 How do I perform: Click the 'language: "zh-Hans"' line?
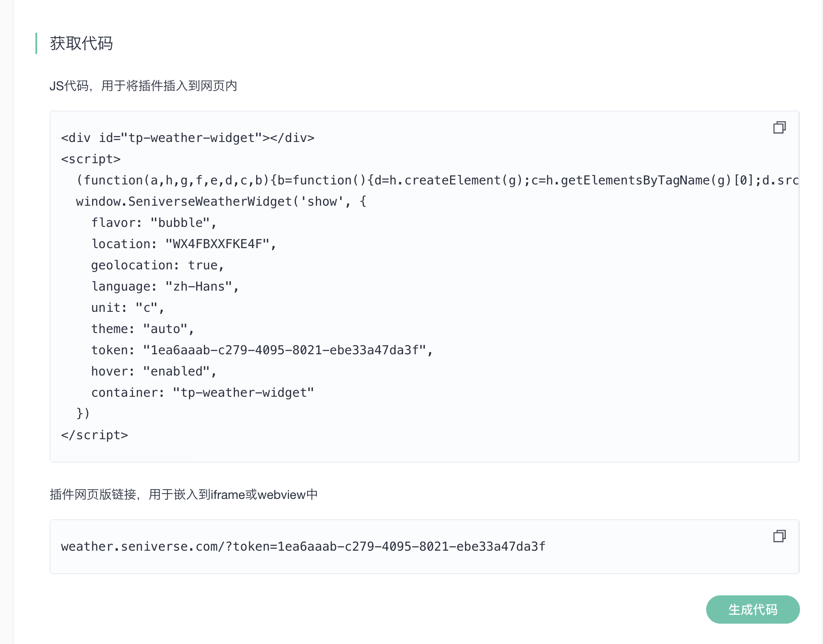[x=165, y=287]
